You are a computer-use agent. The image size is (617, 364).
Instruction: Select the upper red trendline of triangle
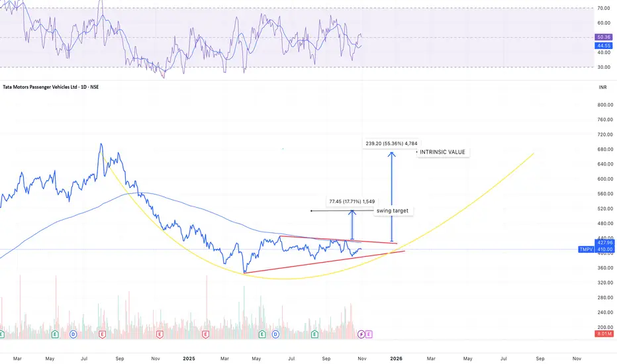338,240
